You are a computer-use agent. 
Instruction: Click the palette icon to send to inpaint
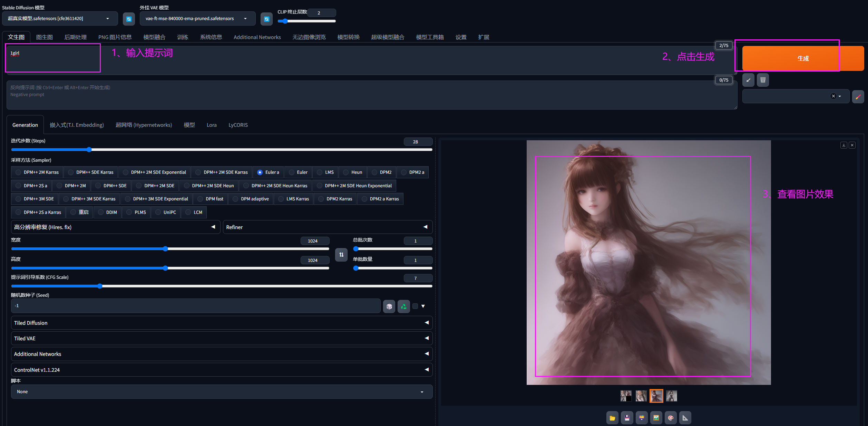tap(671, 418)
